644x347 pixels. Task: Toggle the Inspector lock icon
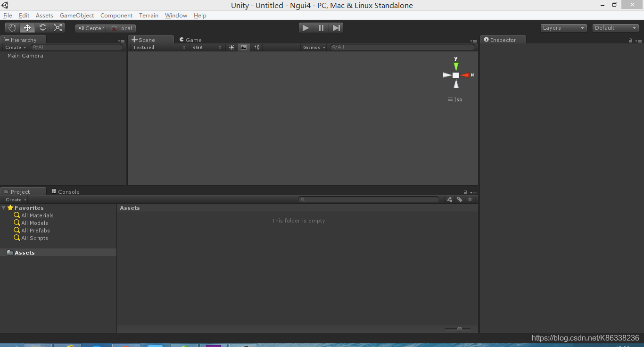pyautogui.click(x=630, y=41)
